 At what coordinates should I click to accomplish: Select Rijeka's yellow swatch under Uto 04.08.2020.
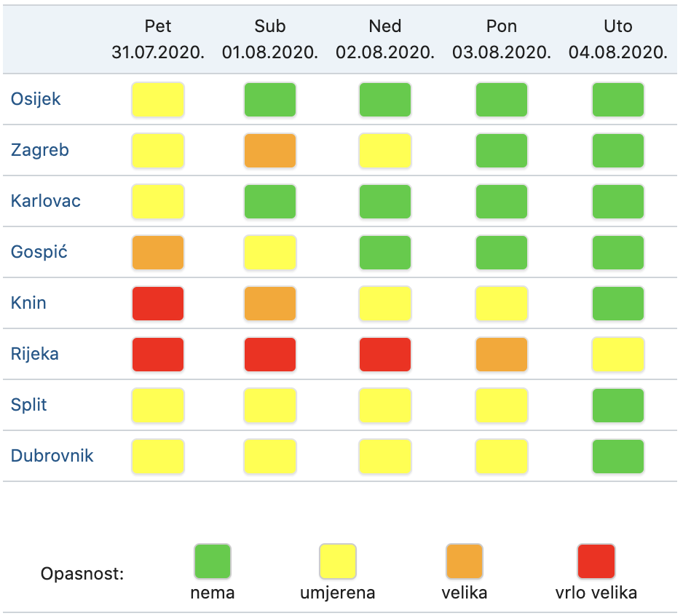[x=618, y=355]
